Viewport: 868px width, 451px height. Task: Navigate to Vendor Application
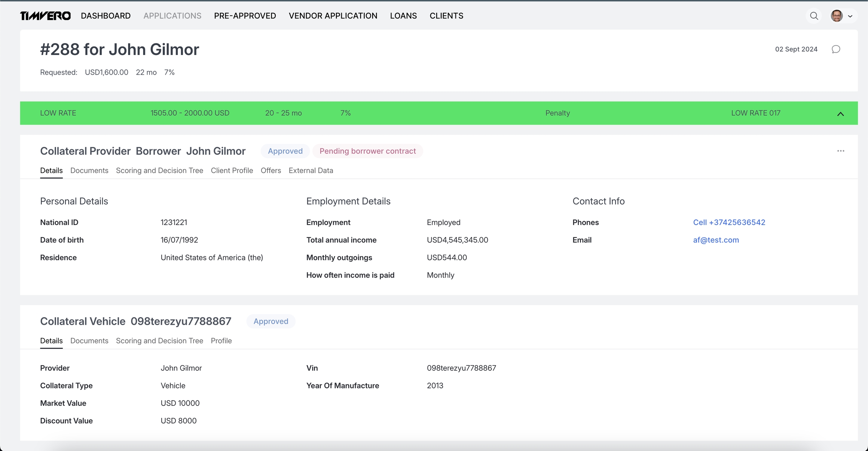point(333,16)
